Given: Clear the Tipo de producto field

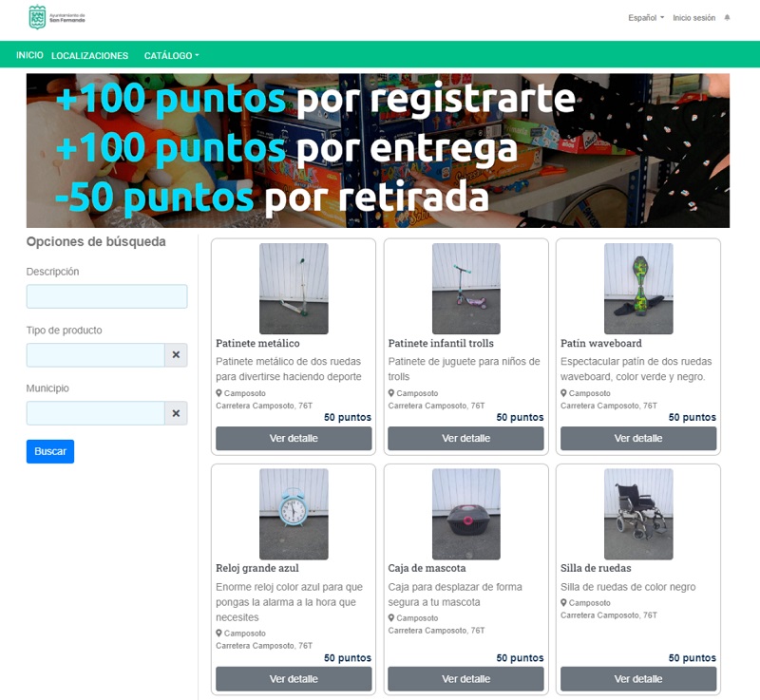Looking at the screenshot, I should click(x=176, y=355).
